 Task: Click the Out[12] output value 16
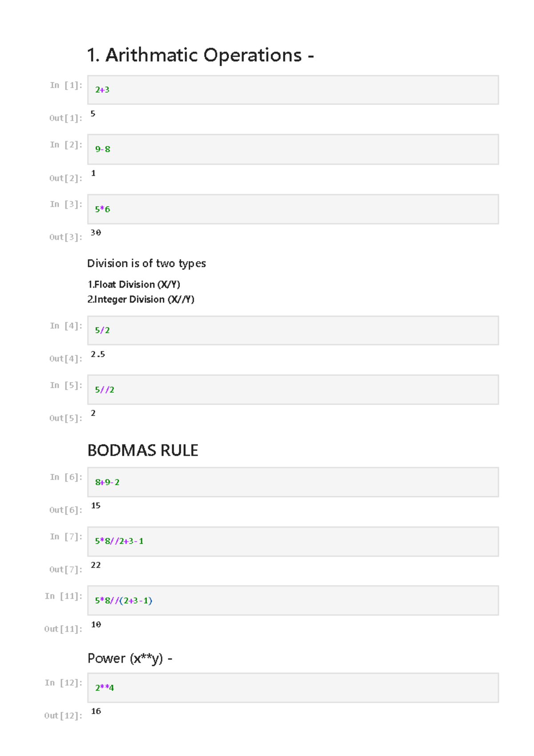(96, 711)
